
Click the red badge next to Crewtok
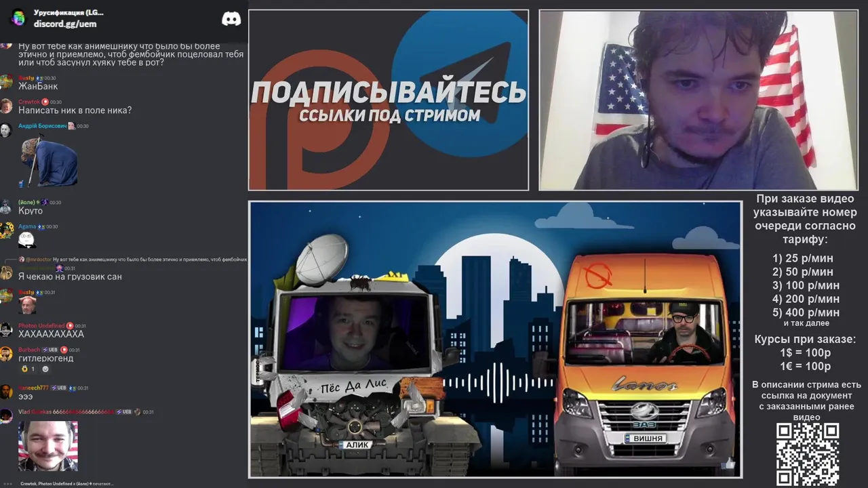click(45, 102)
